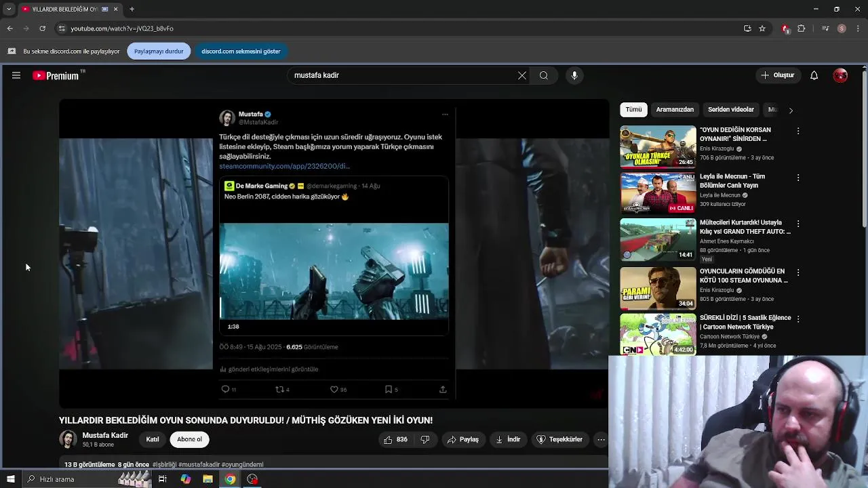Open Task View on the taskbar

[163, 479]
